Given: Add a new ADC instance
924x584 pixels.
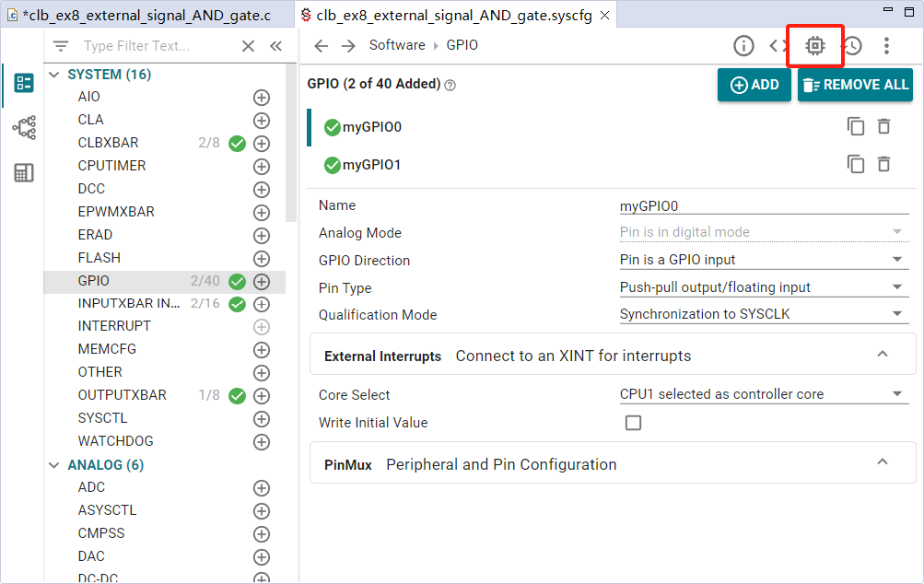Looking at the screenshot, I should tap(262, 488).
